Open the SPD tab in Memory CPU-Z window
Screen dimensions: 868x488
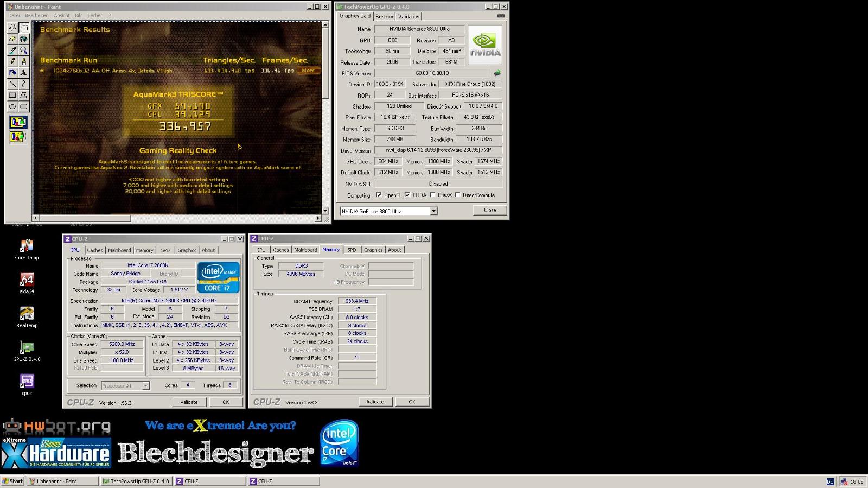pyautogui.click(x=352, y=250)
